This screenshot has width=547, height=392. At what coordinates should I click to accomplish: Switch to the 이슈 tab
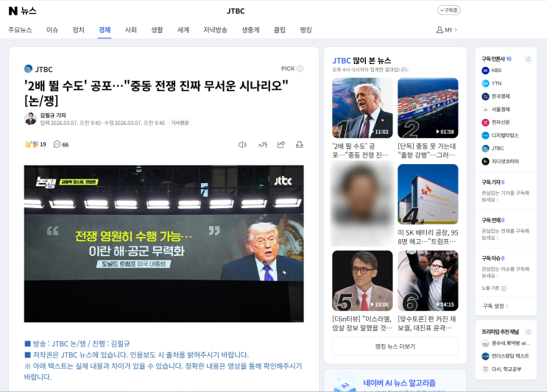(x=52, y=30)
